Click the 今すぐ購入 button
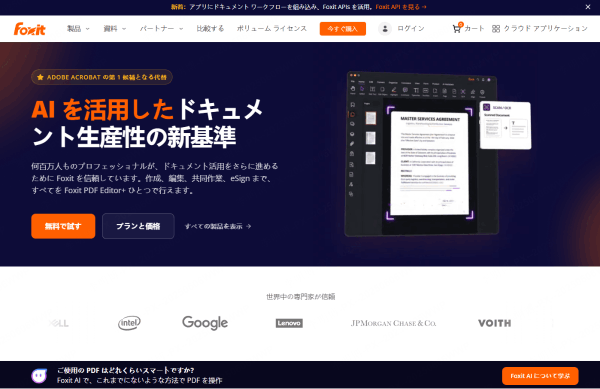Image resolution: width=600 pixels, height=389 pixels. (342, 29)
